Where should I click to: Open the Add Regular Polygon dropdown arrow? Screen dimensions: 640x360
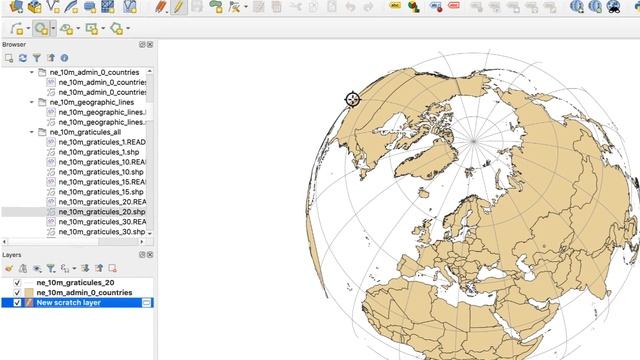coord(128,29)
